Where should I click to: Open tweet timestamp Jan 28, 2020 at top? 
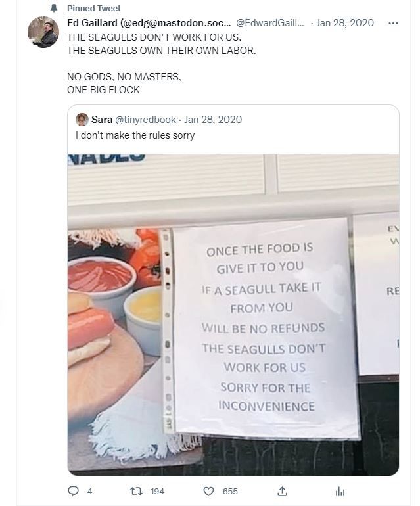[x=345, y=23]
